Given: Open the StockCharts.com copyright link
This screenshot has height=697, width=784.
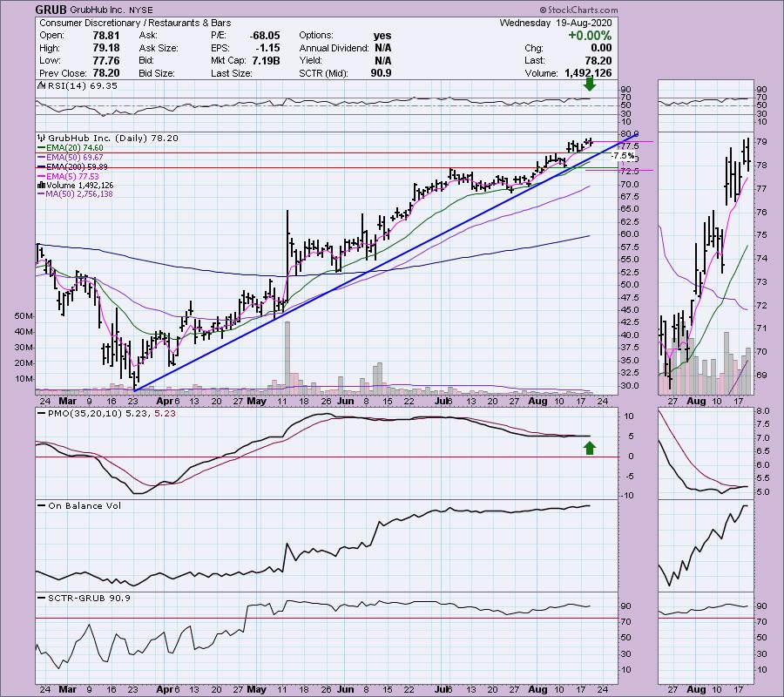Looking at the screenshot, I should [x=578, y=10].
